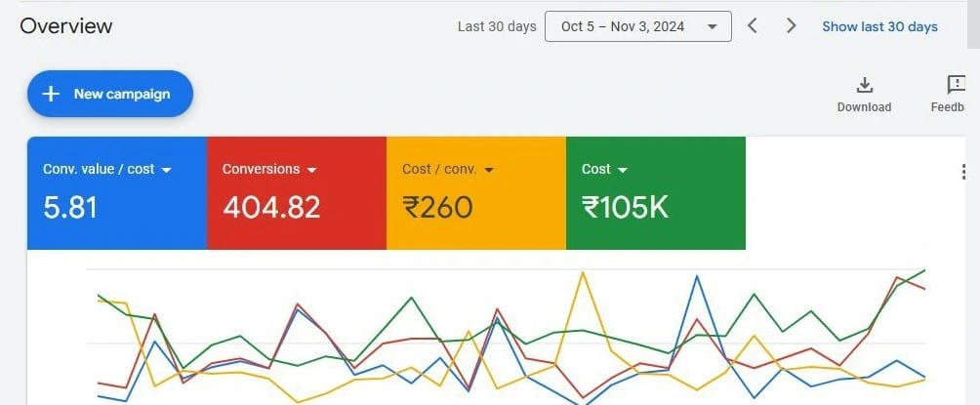980x405 pixels.
Task: Click the New campaign button
Action: (x=110, y=94)
